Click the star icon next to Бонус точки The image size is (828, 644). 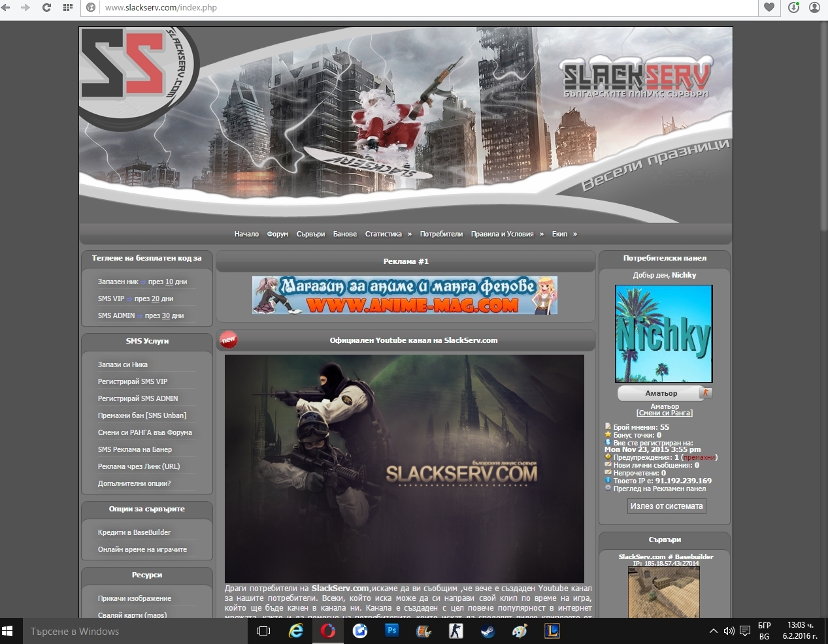tap(608, 434)
